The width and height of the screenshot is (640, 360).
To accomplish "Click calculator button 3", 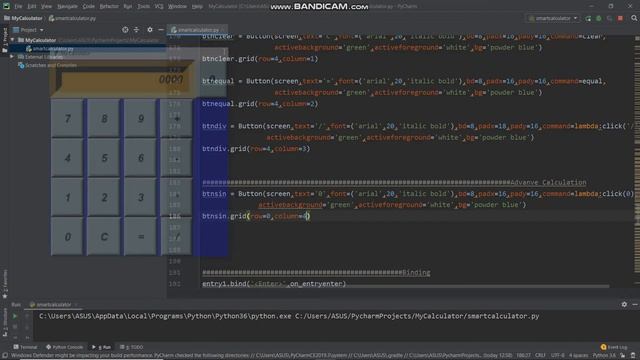I will click(140, 197).
